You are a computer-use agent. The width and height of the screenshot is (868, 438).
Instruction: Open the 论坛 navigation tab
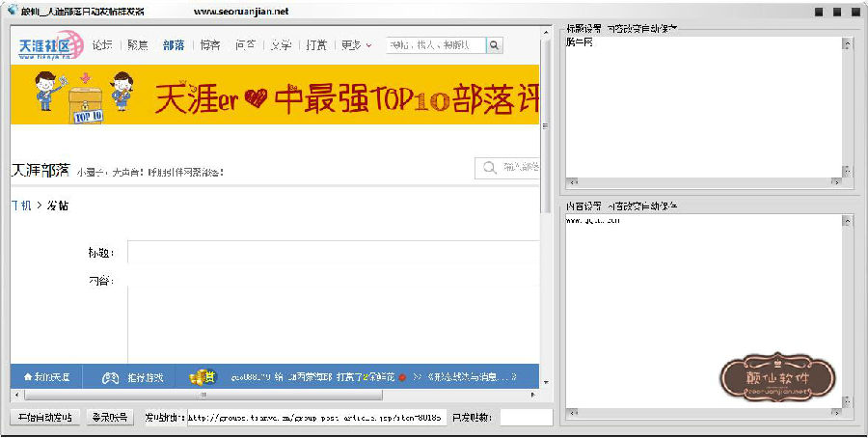[x=102, y=45]
